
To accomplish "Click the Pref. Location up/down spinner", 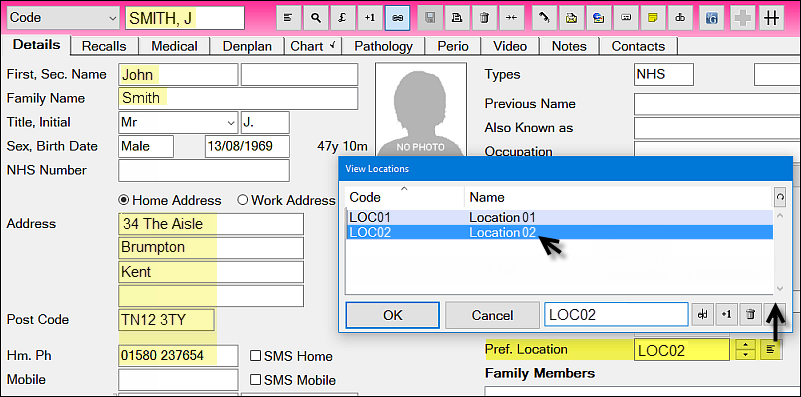I will pyautogui.click(x=746, y=349).
